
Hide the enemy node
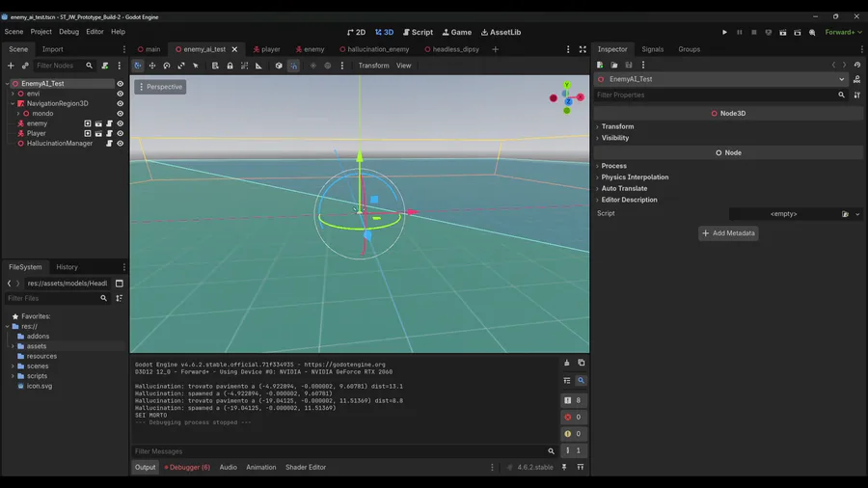121,123
